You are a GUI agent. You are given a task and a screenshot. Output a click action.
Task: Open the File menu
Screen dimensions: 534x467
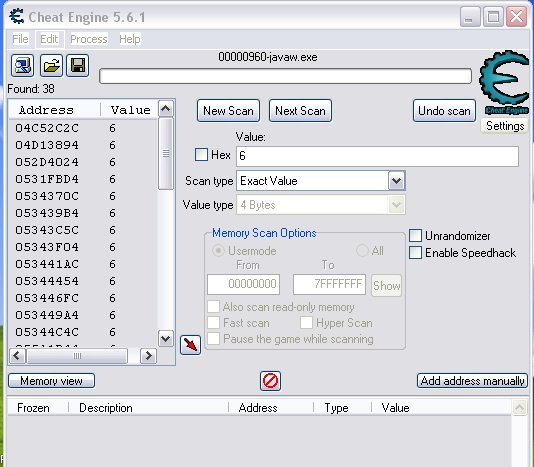(20, 39)
